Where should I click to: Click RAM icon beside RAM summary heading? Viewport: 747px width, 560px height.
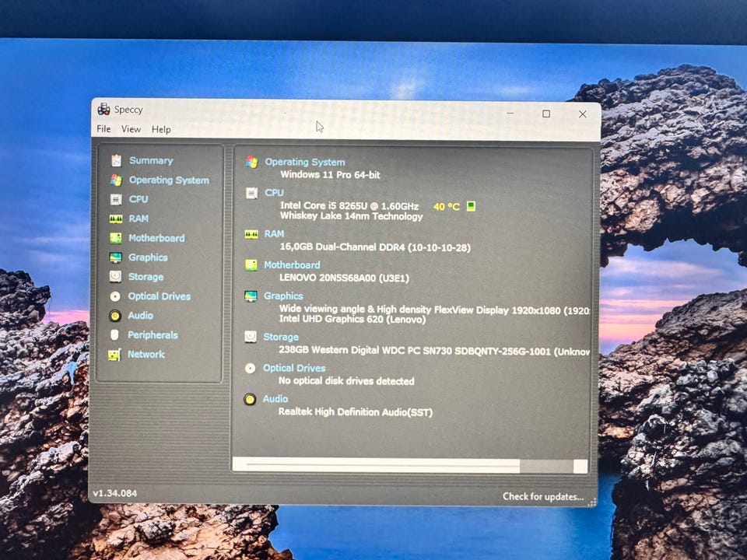[251, 234]
